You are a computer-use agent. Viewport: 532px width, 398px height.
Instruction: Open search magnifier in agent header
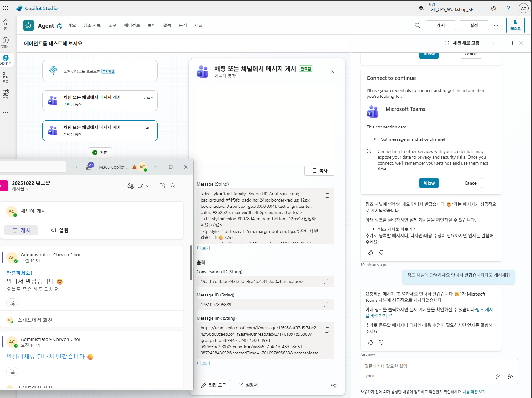coord(417,25)
